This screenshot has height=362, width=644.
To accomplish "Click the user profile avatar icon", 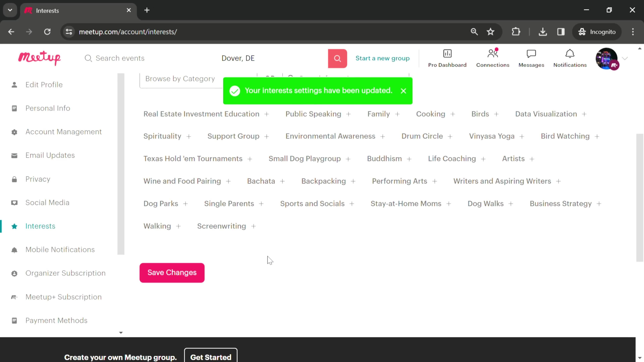I will pyautogui.click(x=608, y=58).
